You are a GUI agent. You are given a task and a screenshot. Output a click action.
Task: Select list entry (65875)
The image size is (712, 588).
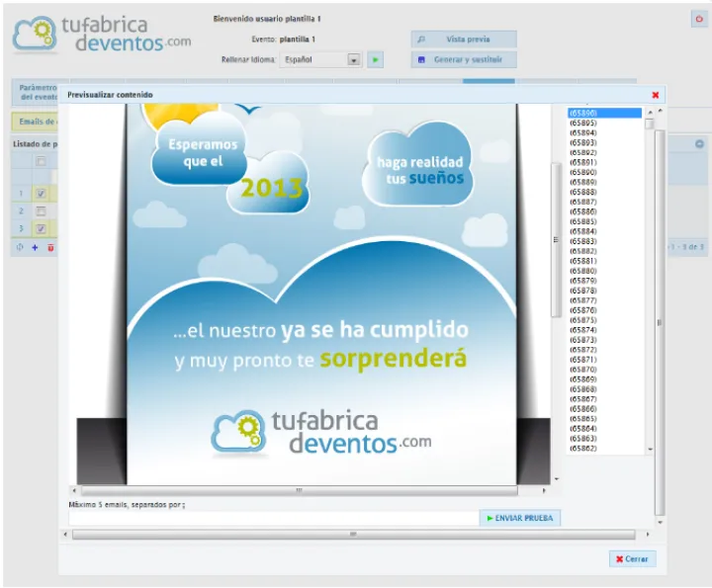(x=604, y=320)
